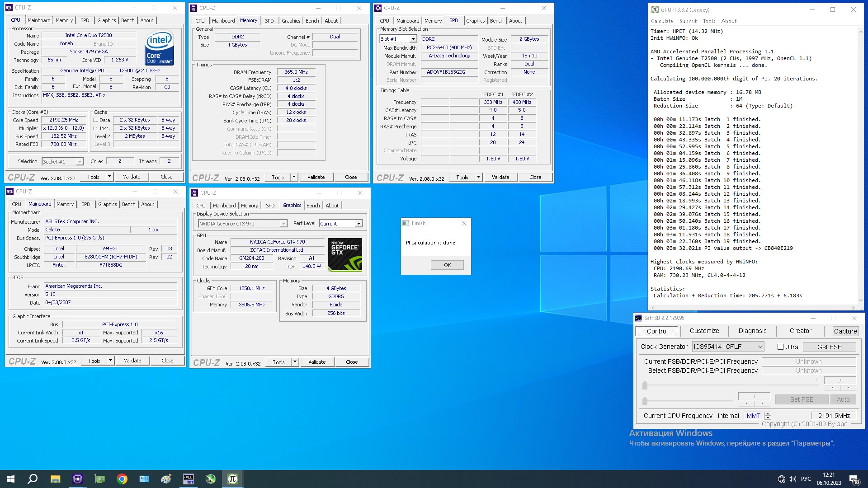The width and height of the screenshot is (868, 488).
Task: Click Validate in CPU-Z Graphics window
Action: click(317, 362)
